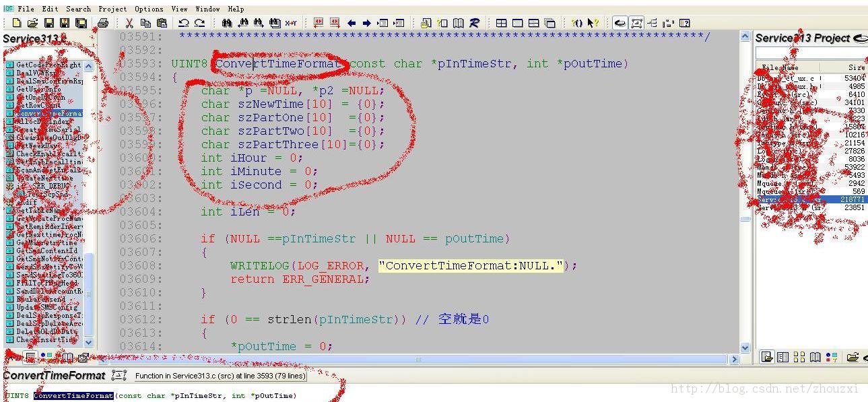Click the string literal "ConvertTimeFormat:NULL." in code

point(471,265)
